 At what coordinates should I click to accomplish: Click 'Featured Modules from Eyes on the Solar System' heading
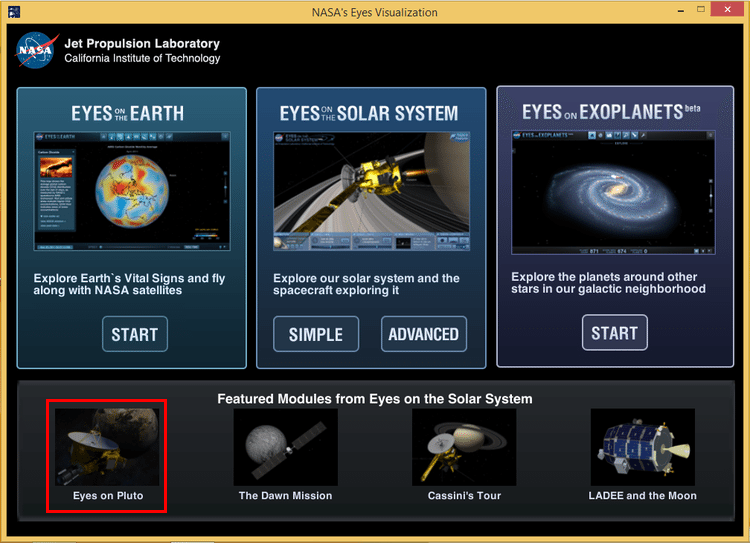pos(375,399)
